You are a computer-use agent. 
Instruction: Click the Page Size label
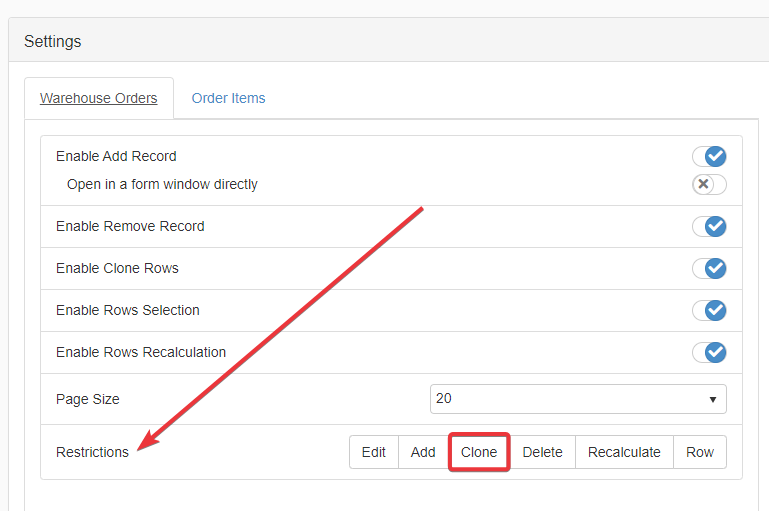88,399
